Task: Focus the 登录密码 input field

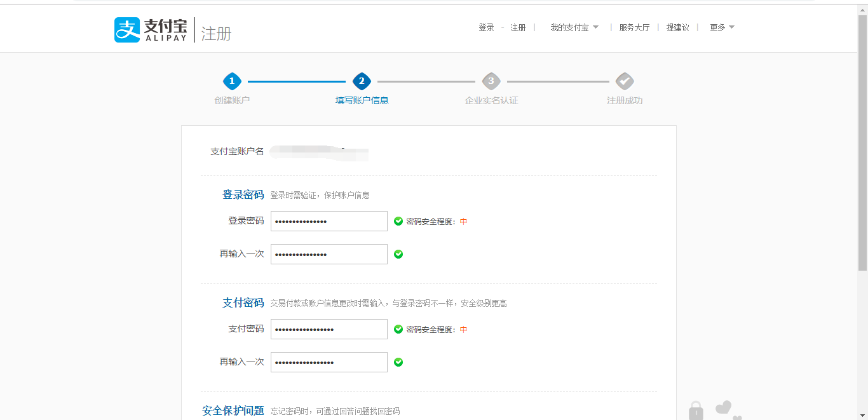Action: [x=329, y=221]
